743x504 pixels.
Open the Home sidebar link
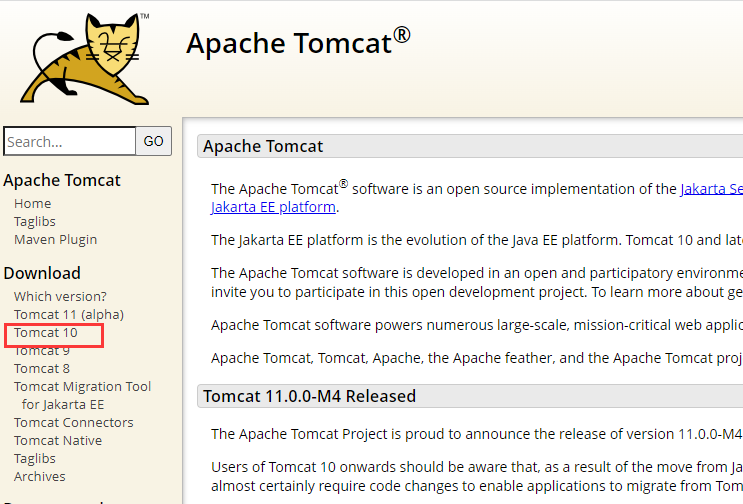[x=33, y=203]
